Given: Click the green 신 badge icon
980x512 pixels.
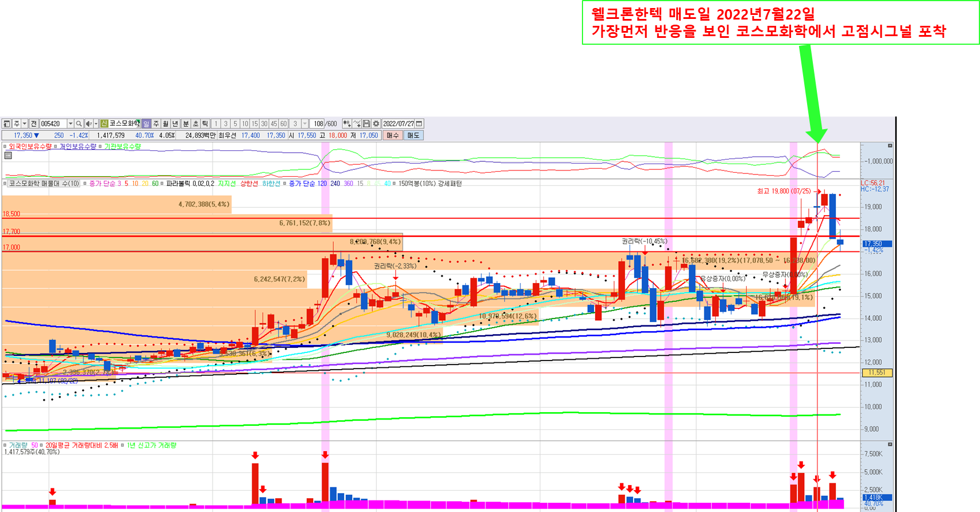Looking at the screenshot, I should coord(104,123).
